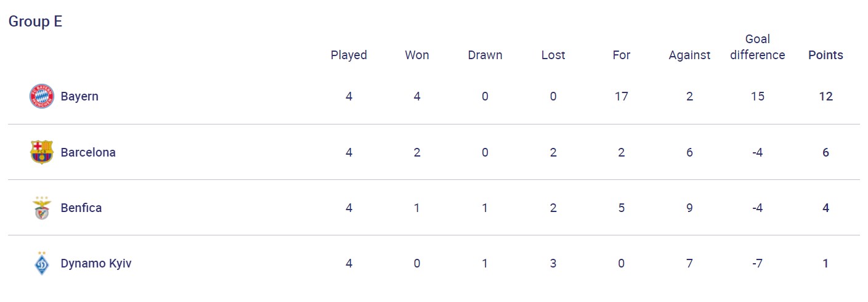Click Dynamo Kyiv's goal difference of -7
Viewport: 868px width, 302px height.
point(758,263)
